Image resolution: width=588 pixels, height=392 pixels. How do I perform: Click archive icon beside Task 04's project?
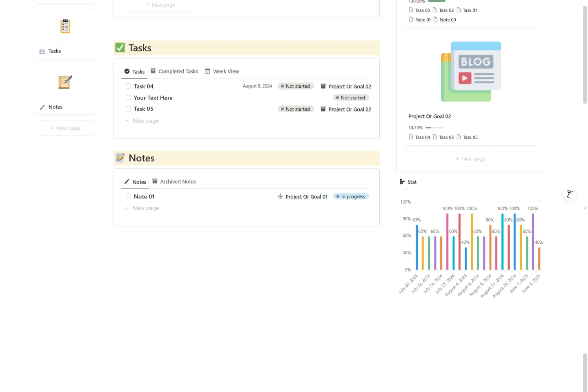pos(323,86)
